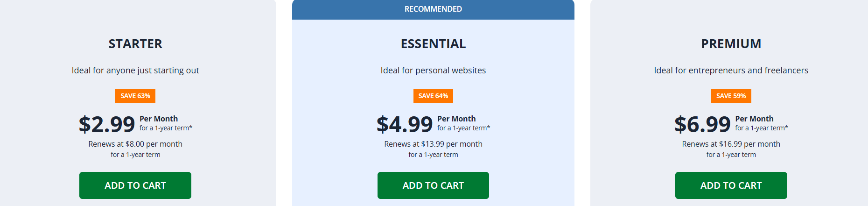868x206 pixels.
Task: Click the orange SAVE 64% badge
Action: point(433,96)
